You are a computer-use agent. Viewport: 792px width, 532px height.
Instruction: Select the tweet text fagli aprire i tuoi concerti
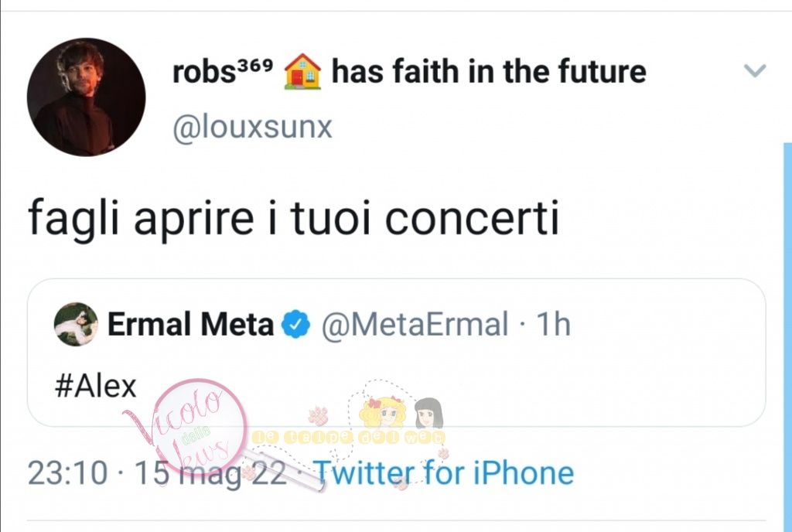[293, 218]
